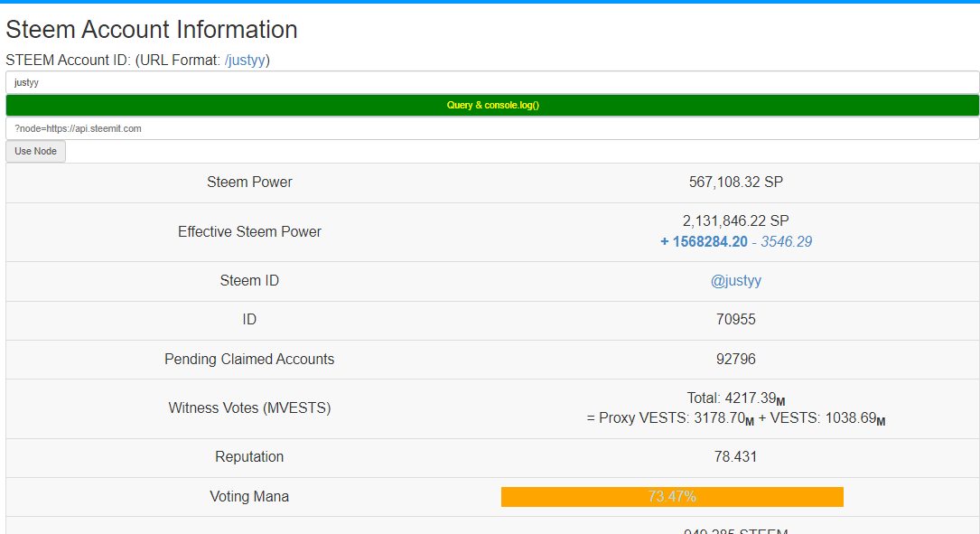Focus the Steem account ID input field
Screen dimensions: 980x534
[x=492, y=82]
